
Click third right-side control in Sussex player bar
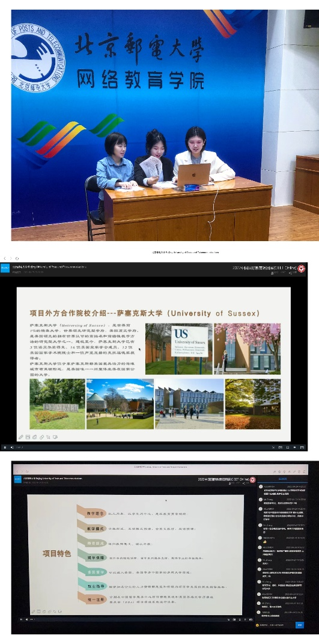[x=287, y=447]
